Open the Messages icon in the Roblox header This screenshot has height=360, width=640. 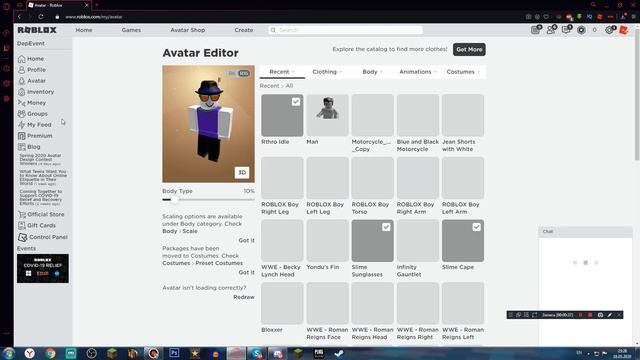566,30
